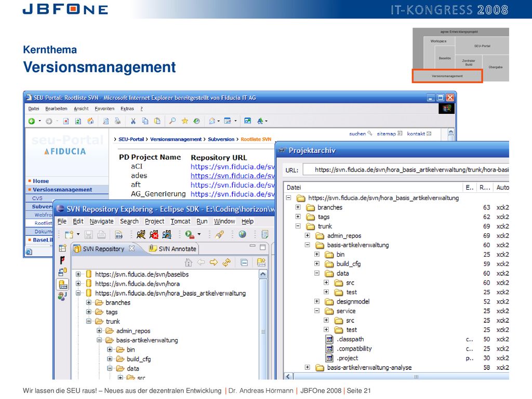The image size is (532, 399).
Task: Start Tomcat using the first cat icon
Action: [141, 234]
